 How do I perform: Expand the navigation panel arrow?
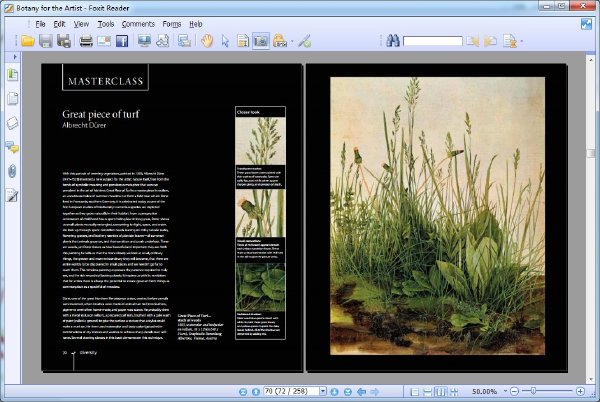point(15,57)
